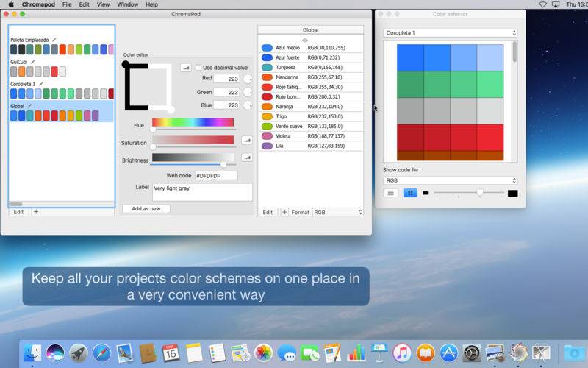Click the ramp icon beside Use decimal value
This screenshot has width=588, height=368.
pyautogui.click(x=186, y=68)
